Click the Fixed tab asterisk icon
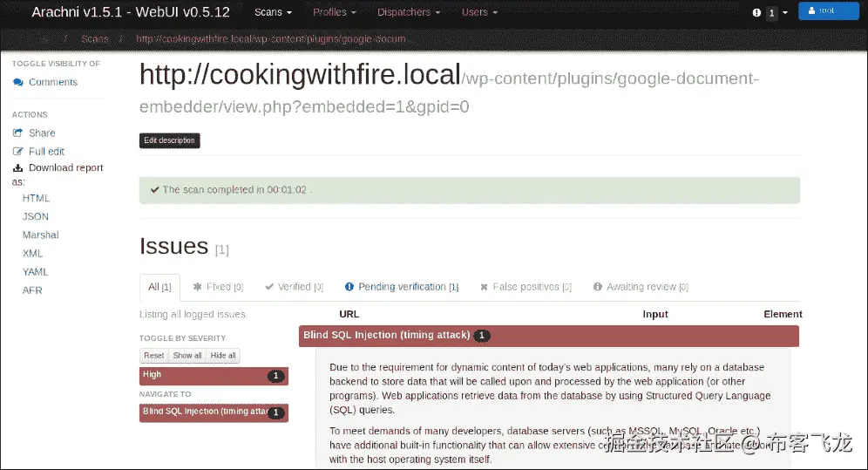868x470 pixels. tap(197, 287)
